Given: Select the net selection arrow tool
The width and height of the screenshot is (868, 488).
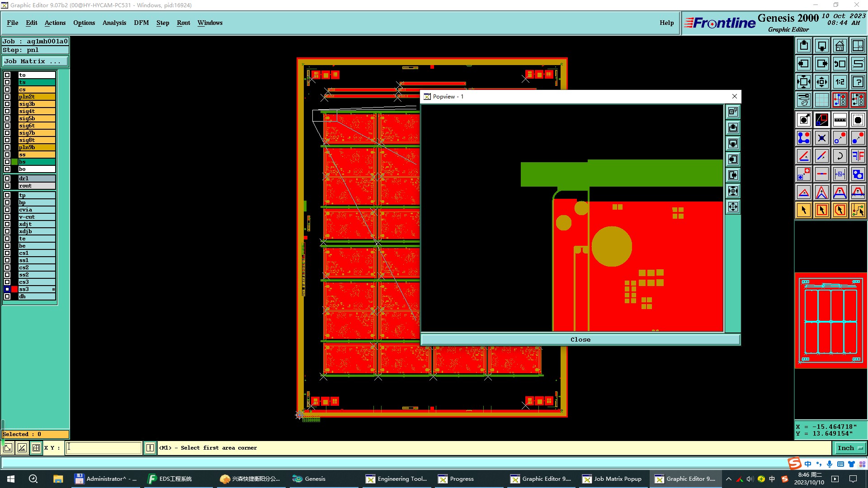Looking at the screenshot, I should (x=858, y=210).
